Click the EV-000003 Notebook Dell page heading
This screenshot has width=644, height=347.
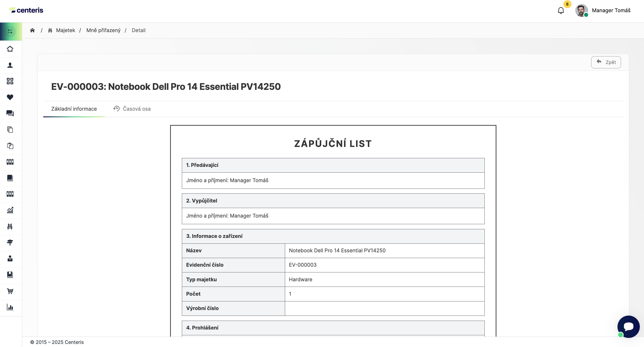[x=166, y=87]
